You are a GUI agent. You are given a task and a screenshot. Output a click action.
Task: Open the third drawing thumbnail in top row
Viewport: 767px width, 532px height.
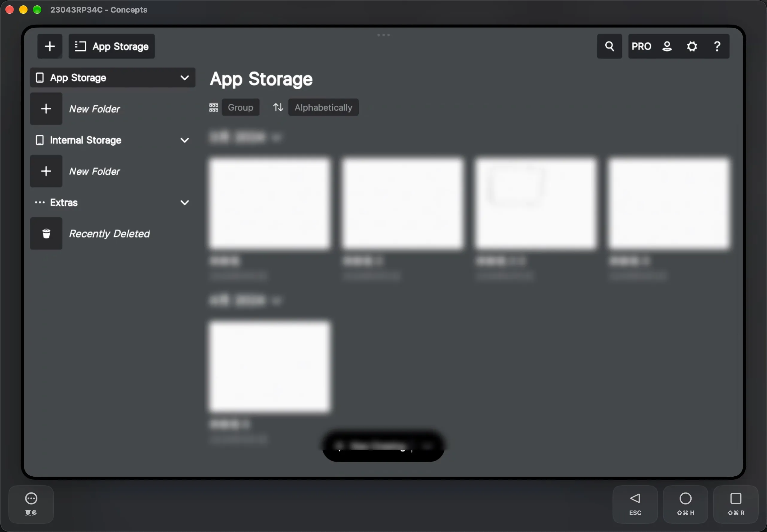tap(536, 203)
